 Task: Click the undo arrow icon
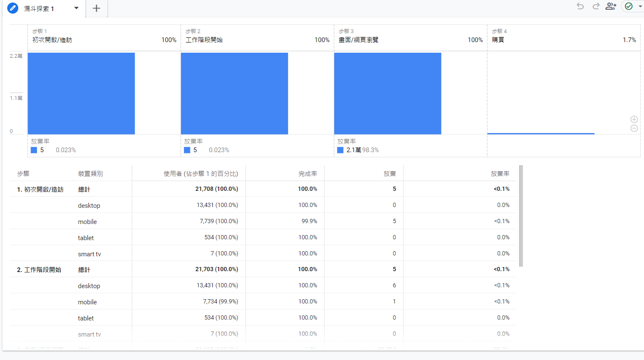coord(580,6)
